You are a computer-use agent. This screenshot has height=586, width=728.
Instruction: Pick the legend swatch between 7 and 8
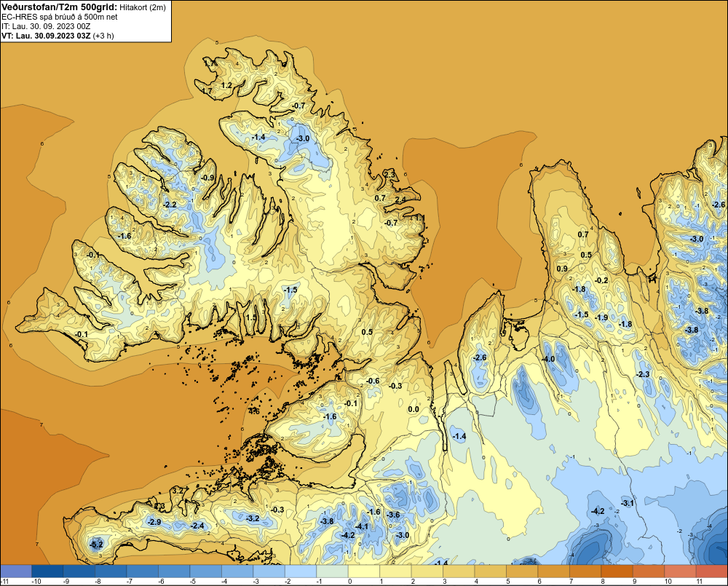tap(585, 571)
